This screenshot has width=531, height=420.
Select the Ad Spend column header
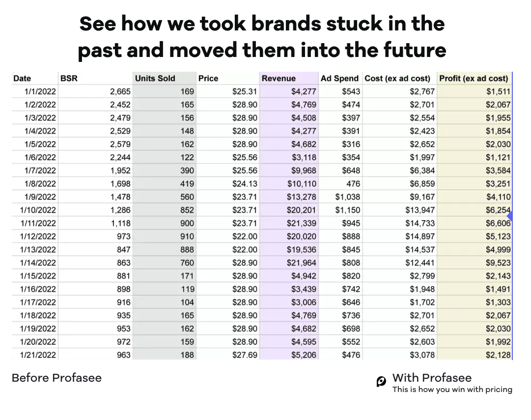point(339,78)
